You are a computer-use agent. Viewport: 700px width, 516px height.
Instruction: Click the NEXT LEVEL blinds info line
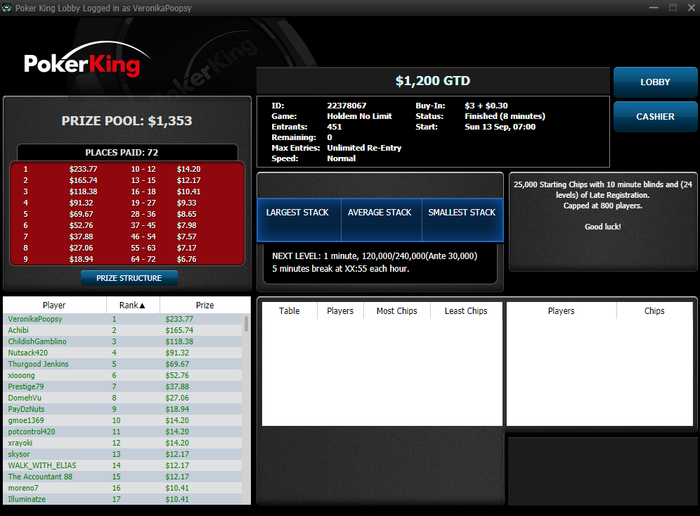(375, 256)
